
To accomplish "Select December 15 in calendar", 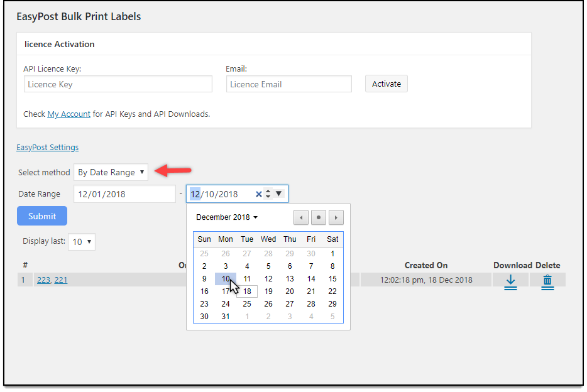I will tap(332, 279).
